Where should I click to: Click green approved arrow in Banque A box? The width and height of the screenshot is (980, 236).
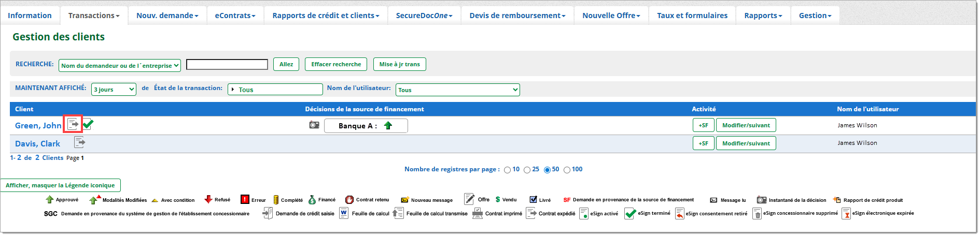[388, 125]
